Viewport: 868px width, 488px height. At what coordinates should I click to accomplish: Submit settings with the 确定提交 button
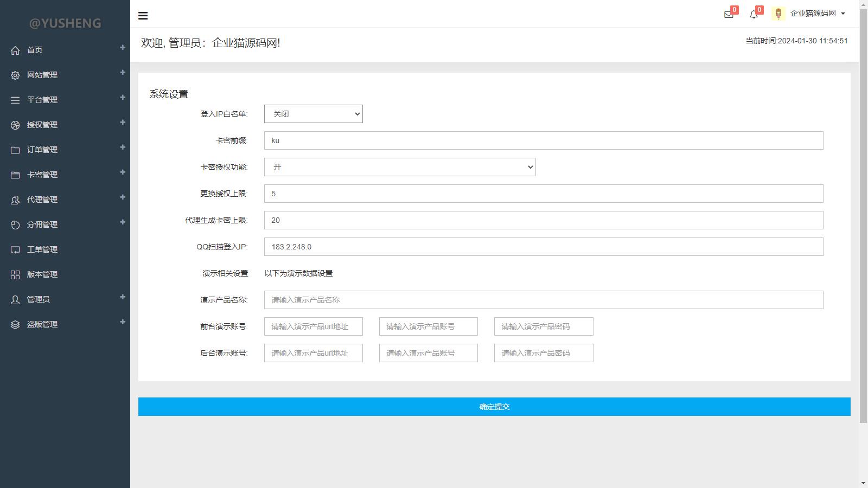pos(494,407)
